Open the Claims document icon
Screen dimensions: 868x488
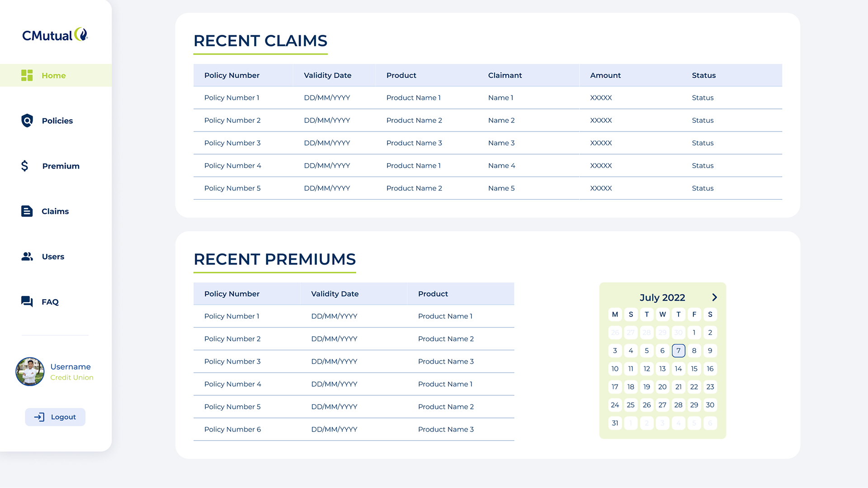coord(27,211)
